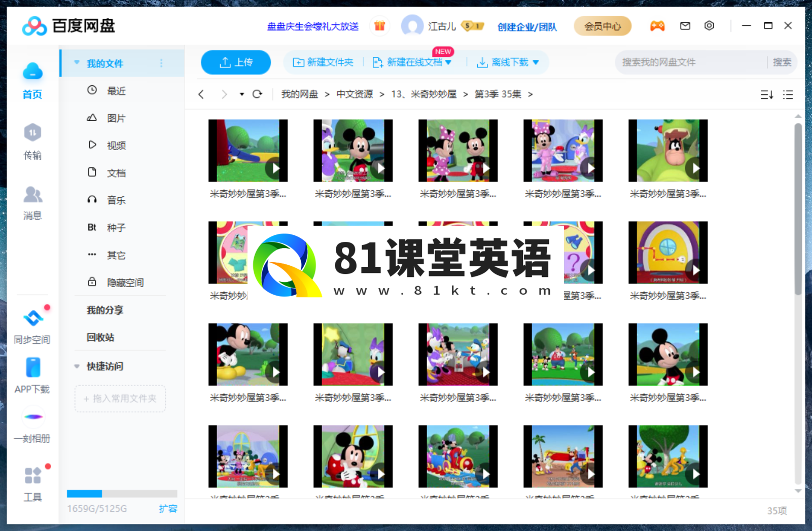812x531 pixels.
Task: Collapse the 我的文件 tree section
Action: pos(77,63)
